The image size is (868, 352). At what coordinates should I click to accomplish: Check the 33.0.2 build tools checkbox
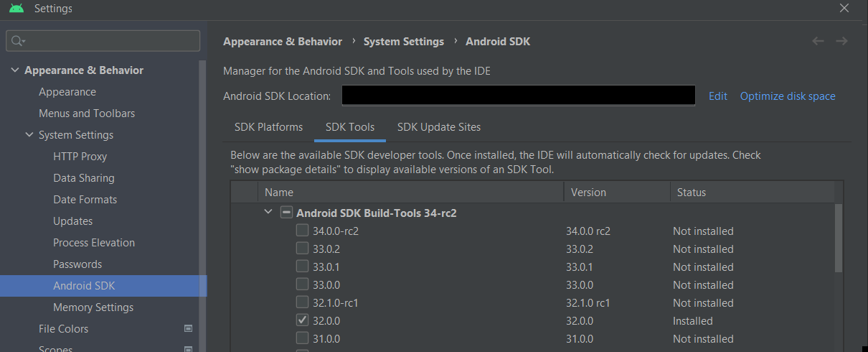pos(303,249)
